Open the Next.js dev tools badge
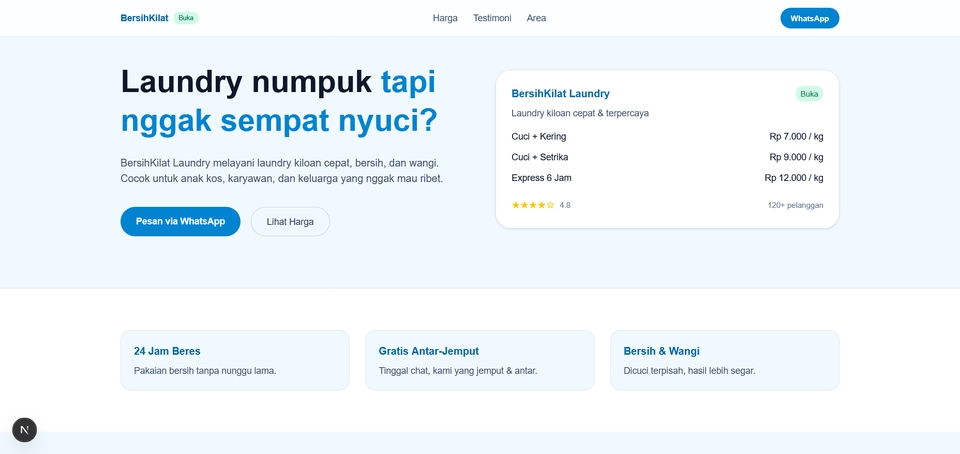This screenshot has height=454, width=960. 24,430
